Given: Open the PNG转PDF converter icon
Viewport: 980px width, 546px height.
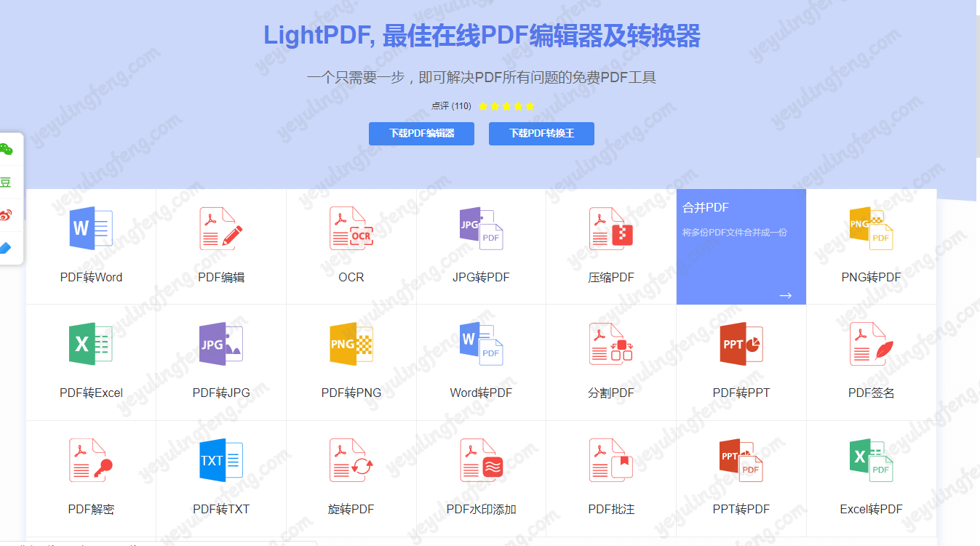Looking at the screenshot, I should 872,228.
